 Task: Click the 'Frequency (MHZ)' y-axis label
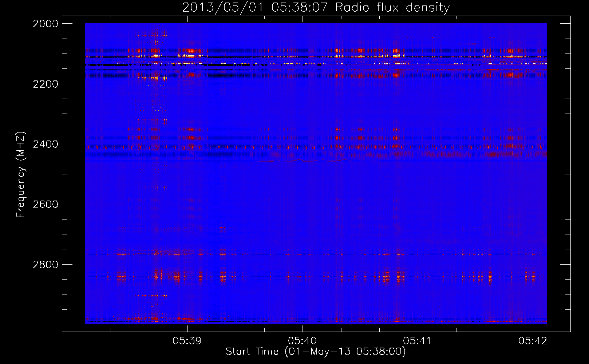(x=20, y=175)
